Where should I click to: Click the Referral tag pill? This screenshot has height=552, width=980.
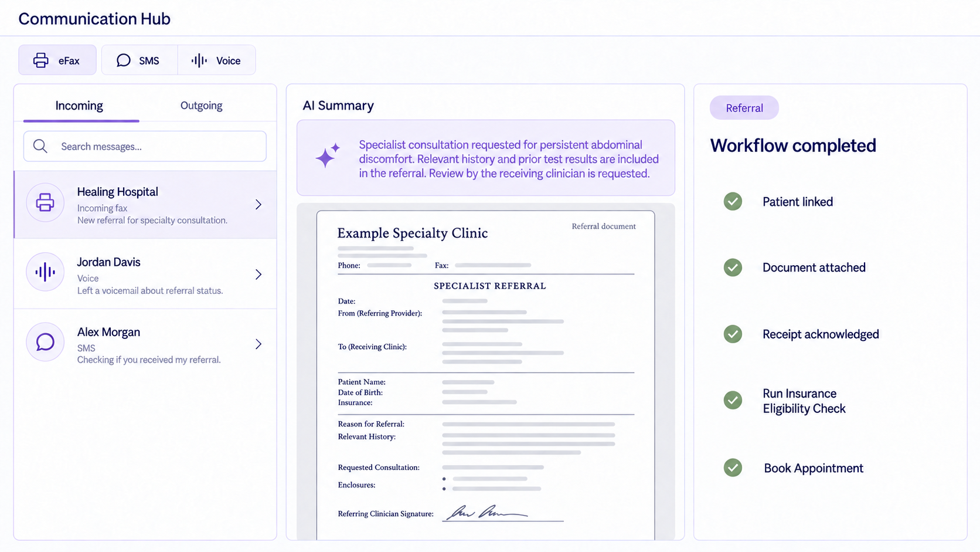coord(744,108)
